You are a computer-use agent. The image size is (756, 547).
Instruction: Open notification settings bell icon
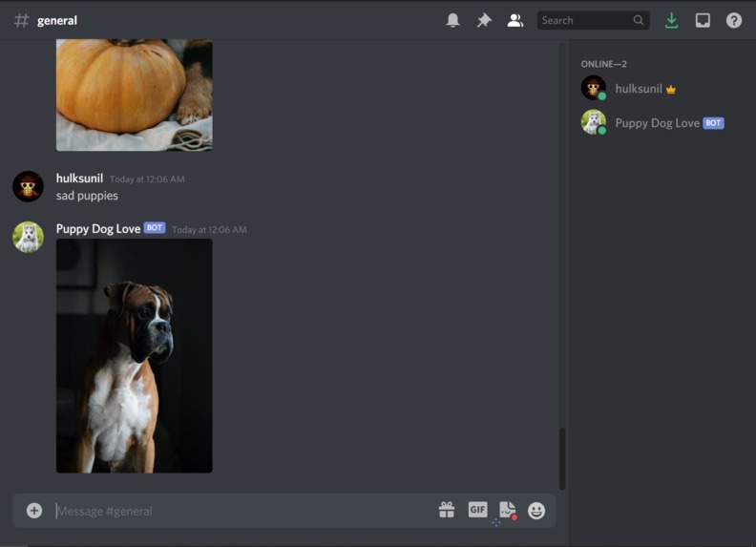coord(452,20)
